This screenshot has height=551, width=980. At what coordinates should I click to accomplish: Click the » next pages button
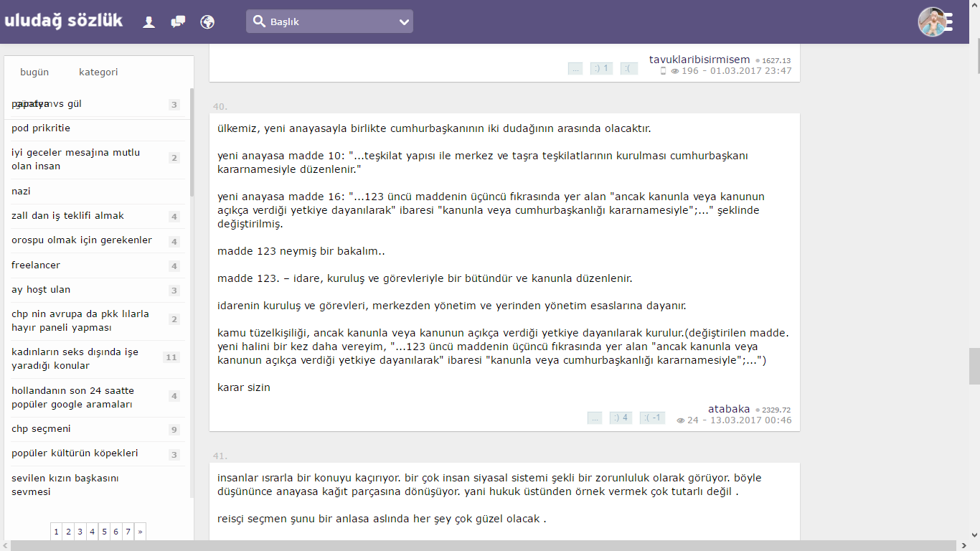coord(140,532)
